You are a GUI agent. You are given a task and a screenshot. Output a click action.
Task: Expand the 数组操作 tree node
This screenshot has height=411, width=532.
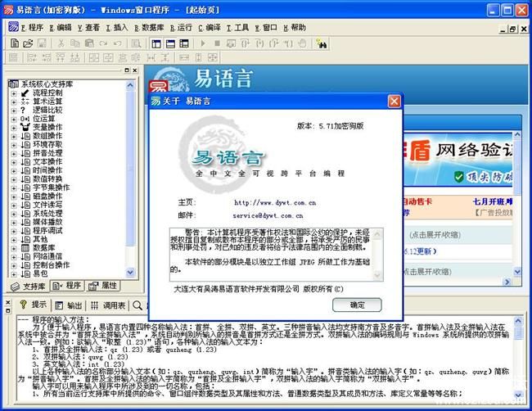pos(14,136)
